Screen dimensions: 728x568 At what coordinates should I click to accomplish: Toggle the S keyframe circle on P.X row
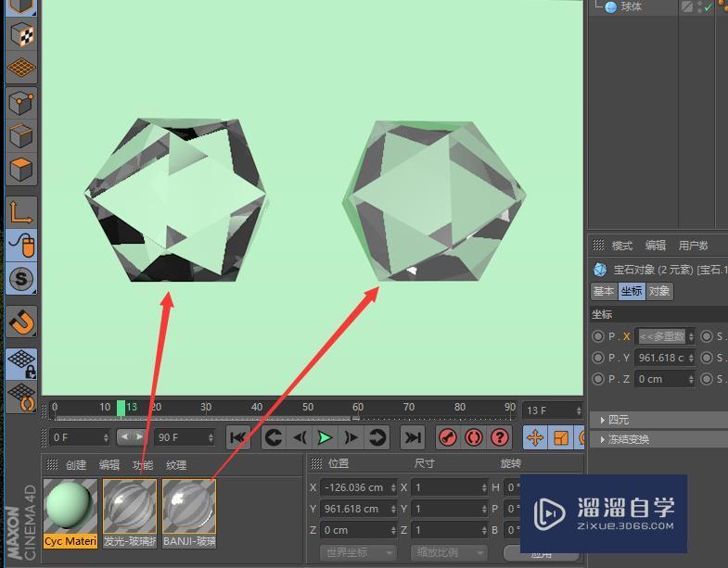click(x=707, y=336)
